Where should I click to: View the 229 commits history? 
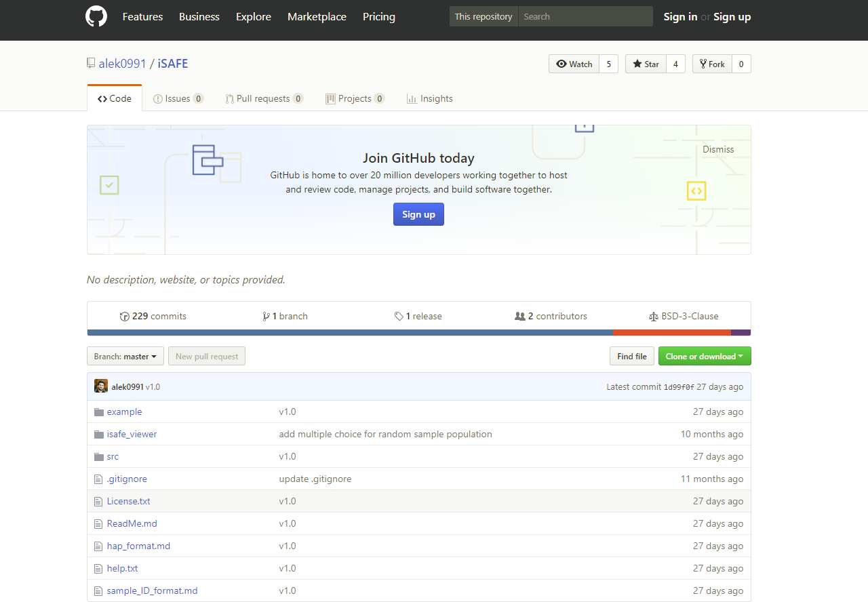pyautogui.click(x=153, y=316)
